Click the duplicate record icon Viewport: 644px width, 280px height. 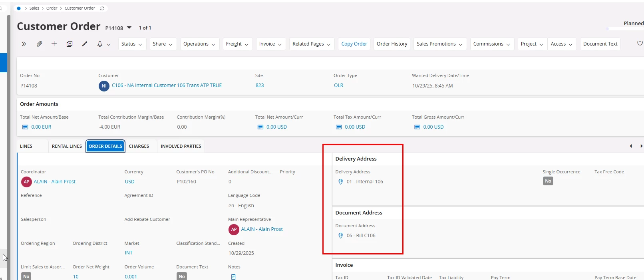(x=70, y=44)
